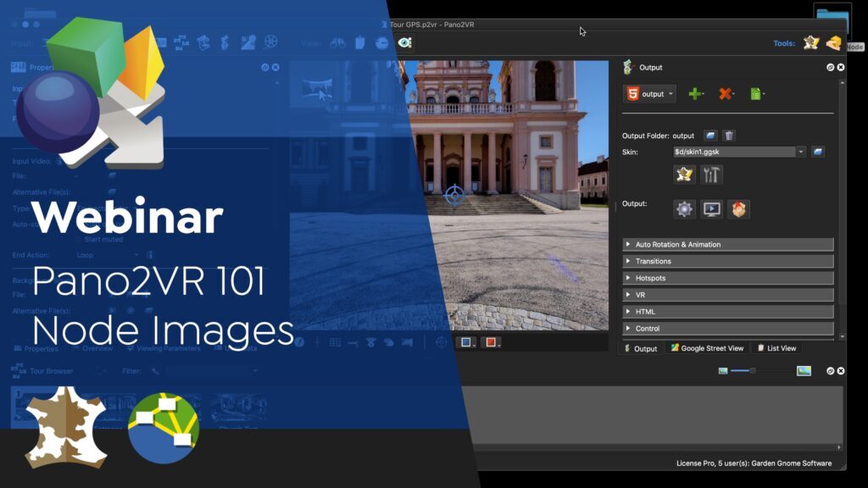Preview output with the monitor play icon

[x=711, y=209]
